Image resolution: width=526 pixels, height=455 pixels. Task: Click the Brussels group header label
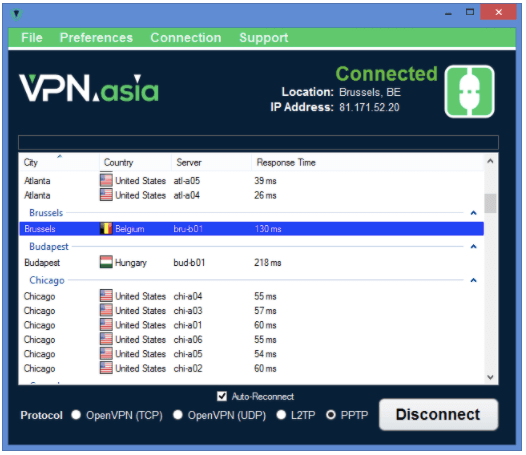[46, 213]
